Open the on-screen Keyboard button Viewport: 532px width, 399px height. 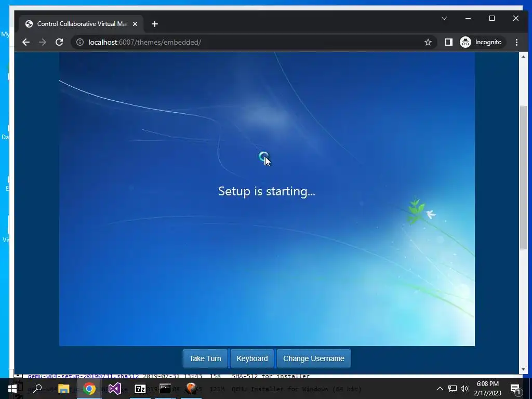click(252, 358)
